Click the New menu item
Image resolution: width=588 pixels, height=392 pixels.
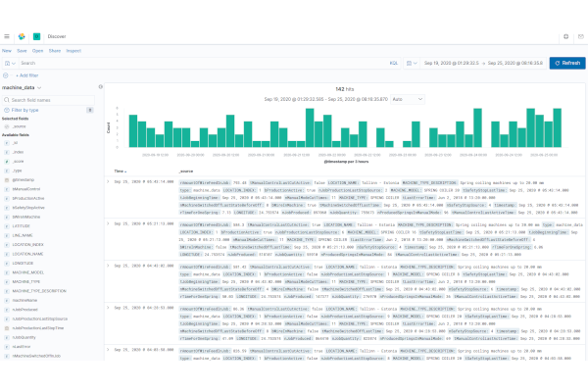click(7, 51)
